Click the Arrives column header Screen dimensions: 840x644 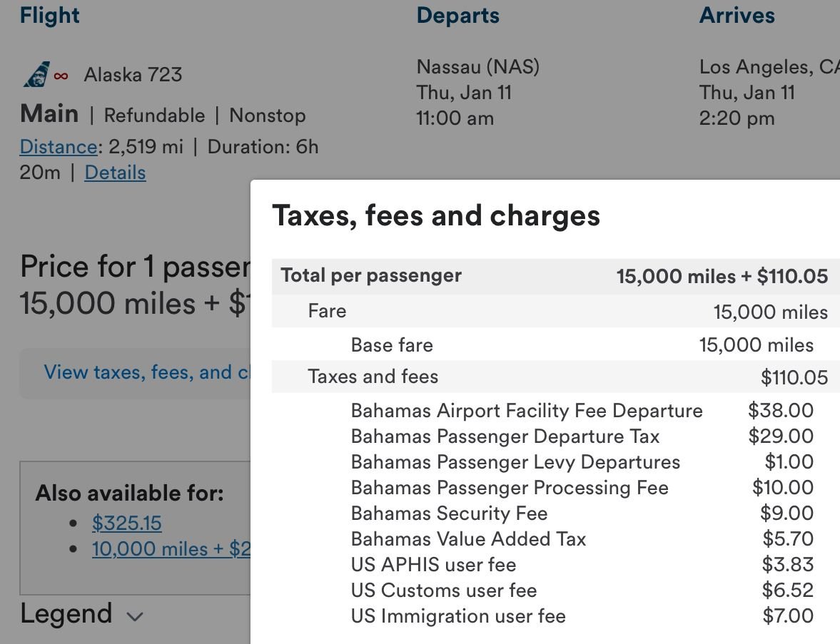tap(737, 16)
